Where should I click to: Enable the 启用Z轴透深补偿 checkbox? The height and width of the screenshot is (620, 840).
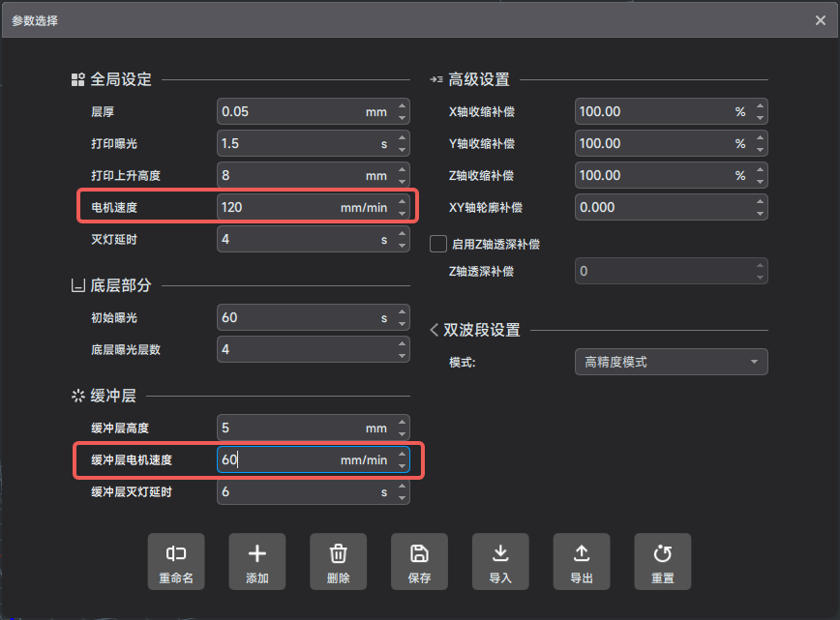tap(437, 244)
